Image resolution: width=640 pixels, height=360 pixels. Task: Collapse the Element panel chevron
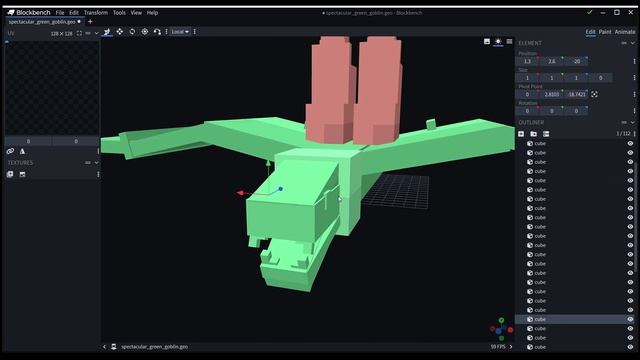633,43
